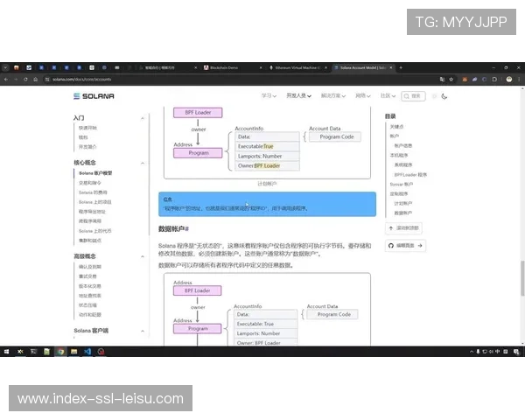The image size is (525, 420).
Task: Close the Blockchain Demo tab
Action: pos(261,67)
